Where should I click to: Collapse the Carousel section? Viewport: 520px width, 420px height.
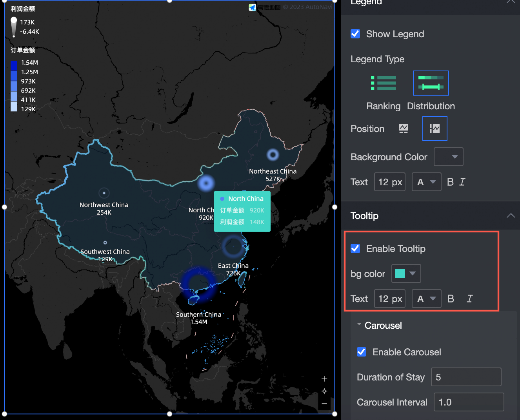point(359,324)
